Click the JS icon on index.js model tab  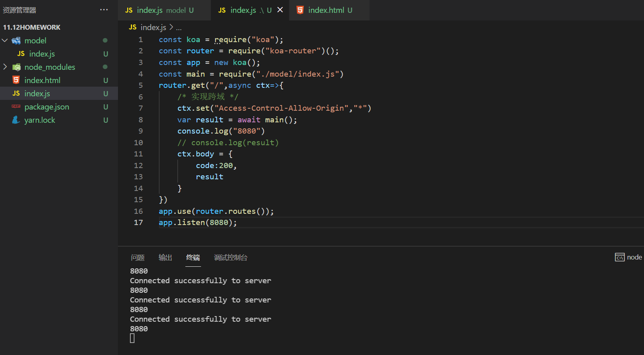[129, 10]
